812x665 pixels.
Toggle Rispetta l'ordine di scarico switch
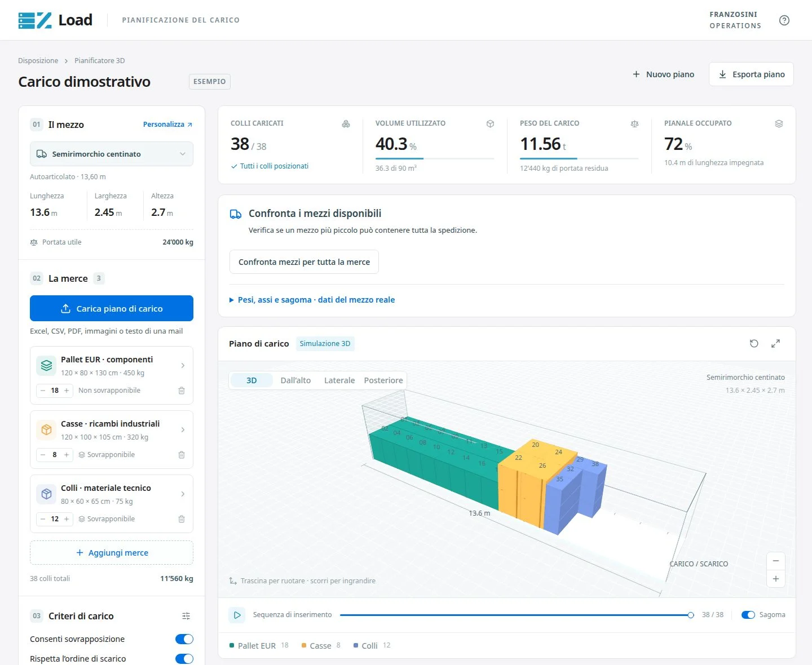(184, 659)
